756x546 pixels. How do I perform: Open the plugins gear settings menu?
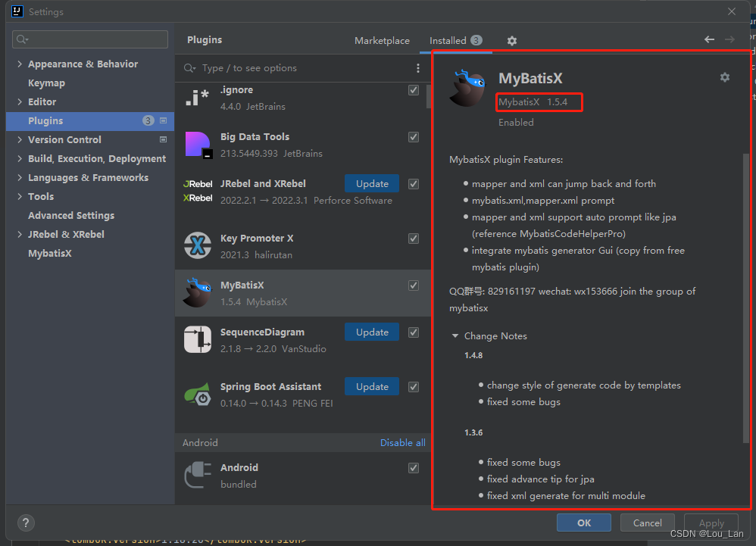511,41
